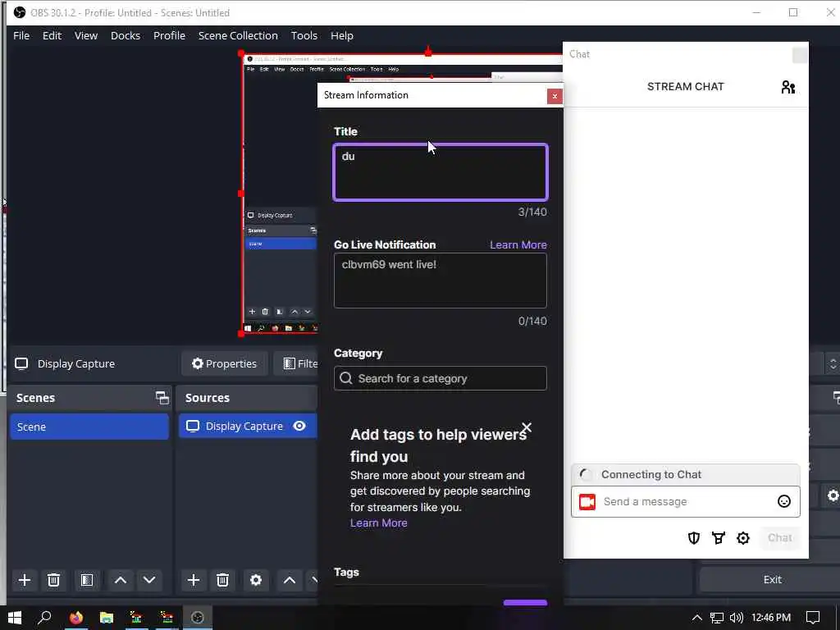Viewport: 840px width, 630px height.
Task: Click the Chat send button
Action: (779, 538)
